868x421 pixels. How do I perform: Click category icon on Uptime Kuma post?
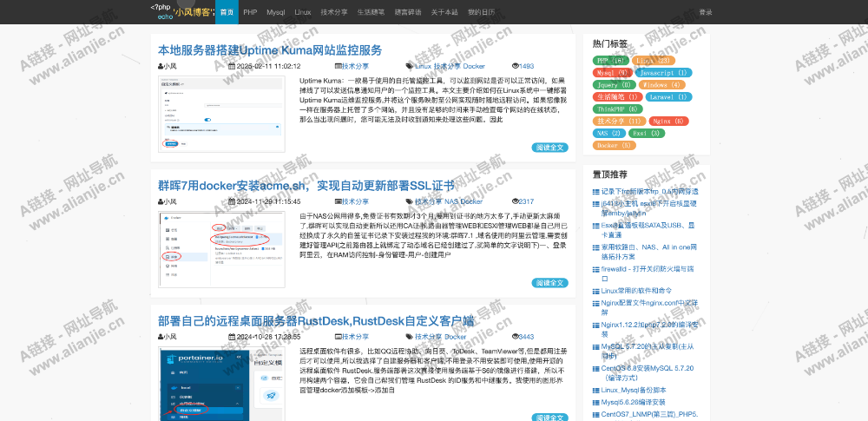pos(339,67)
